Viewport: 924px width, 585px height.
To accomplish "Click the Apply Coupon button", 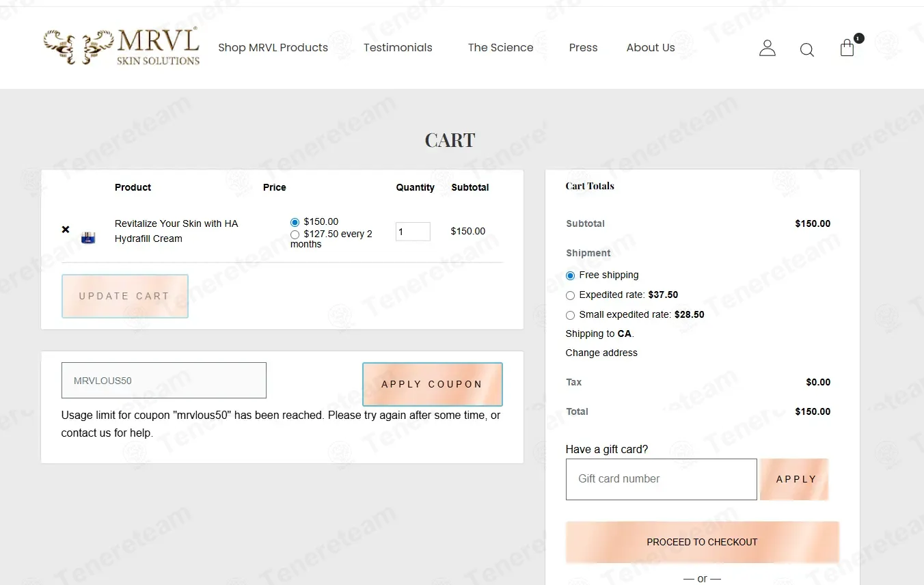I will [433, 384].
